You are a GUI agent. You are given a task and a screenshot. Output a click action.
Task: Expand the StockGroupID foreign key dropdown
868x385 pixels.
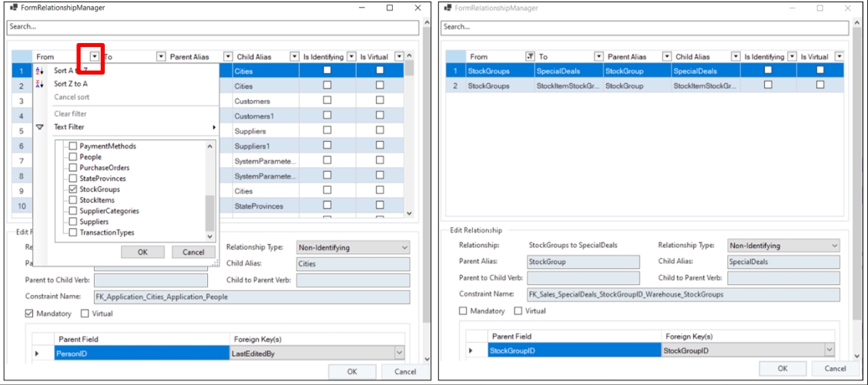829,350
